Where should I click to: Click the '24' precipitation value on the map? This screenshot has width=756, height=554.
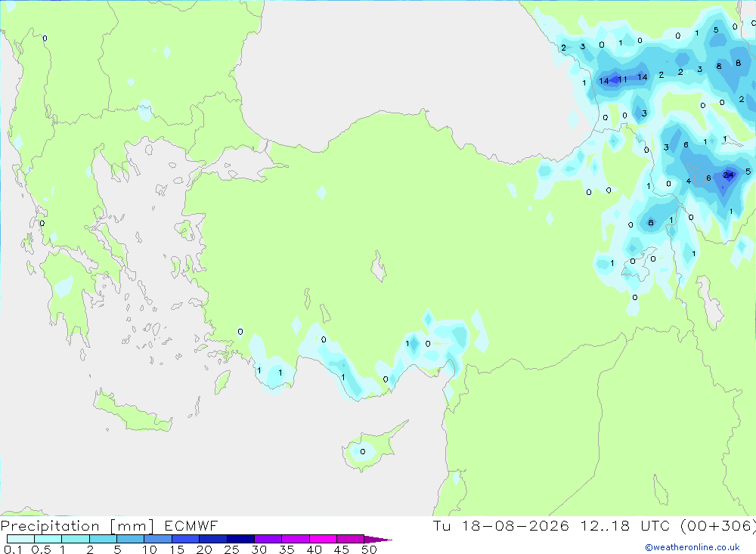point(728,175)
